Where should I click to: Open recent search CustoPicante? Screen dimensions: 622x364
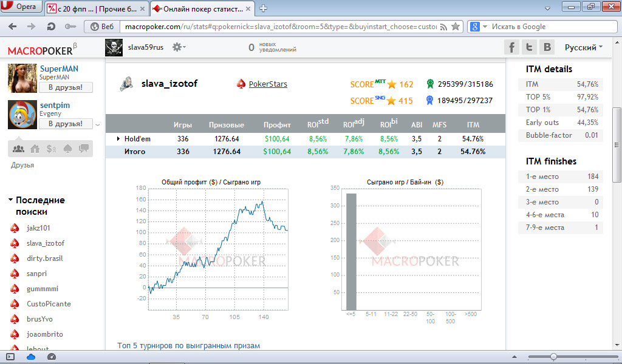[x=49, y=304]
